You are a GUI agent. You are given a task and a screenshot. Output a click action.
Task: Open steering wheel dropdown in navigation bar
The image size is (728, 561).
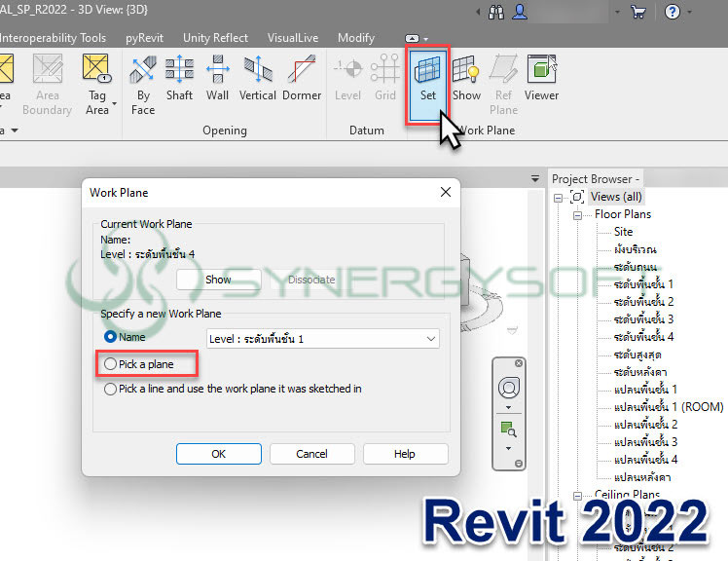pos(508,408)
